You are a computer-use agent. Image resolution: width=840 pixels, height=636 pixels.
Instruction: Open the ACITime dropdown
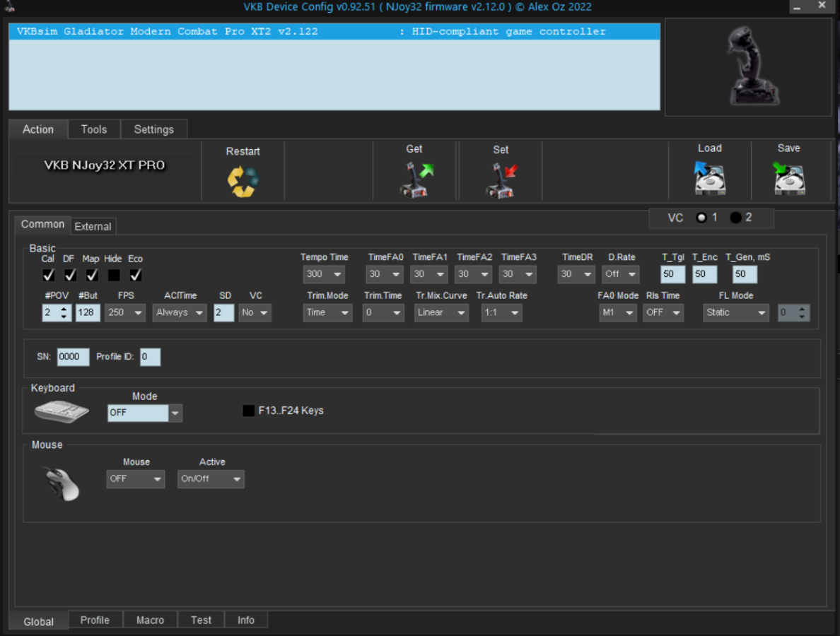click(180, 312)
